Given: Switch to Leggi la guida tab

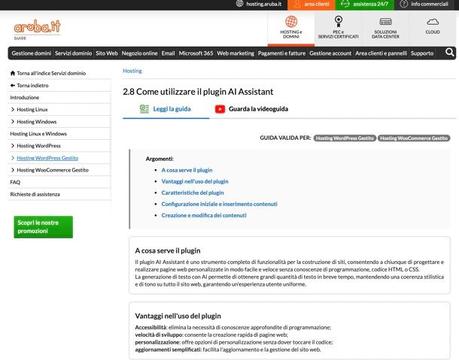Looking at the screenshot, I should tap(166, 109).
